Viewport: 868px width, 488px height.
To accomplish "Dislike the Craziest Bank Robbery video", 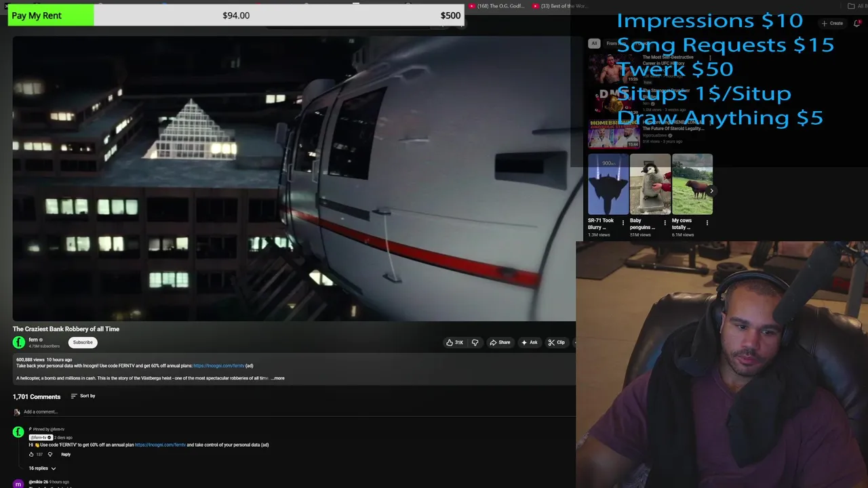I will point(475,342).
